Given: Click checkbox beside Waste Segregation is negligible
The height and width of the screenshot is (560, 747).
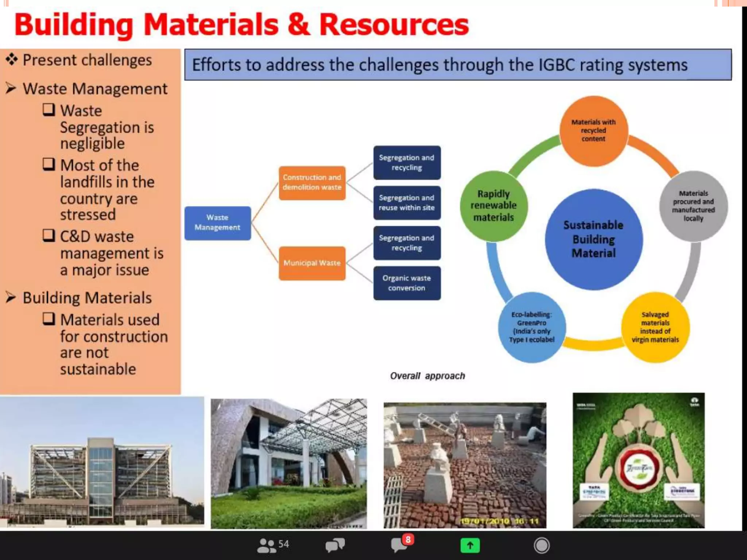Looking at the screenshot, I should [49, 109].
